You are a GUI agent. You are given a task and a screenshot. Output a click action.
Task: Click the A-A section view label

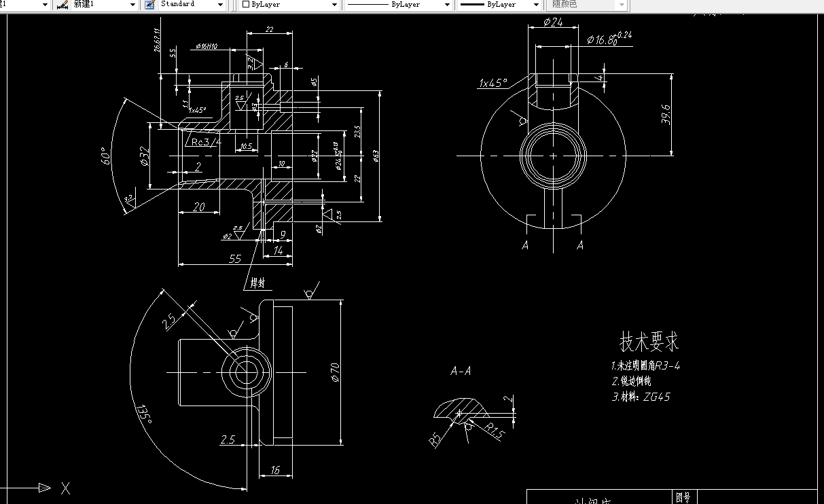pos(459,371)
